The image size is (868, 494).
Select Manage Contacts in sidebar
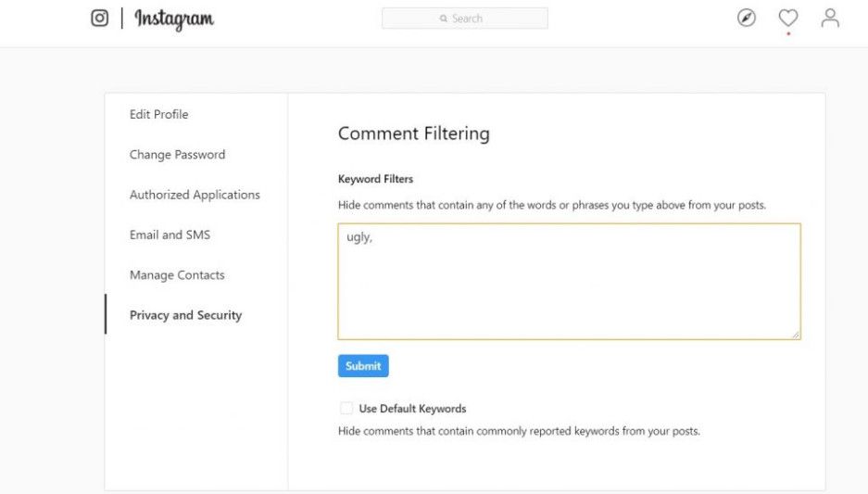pos(177,275)
